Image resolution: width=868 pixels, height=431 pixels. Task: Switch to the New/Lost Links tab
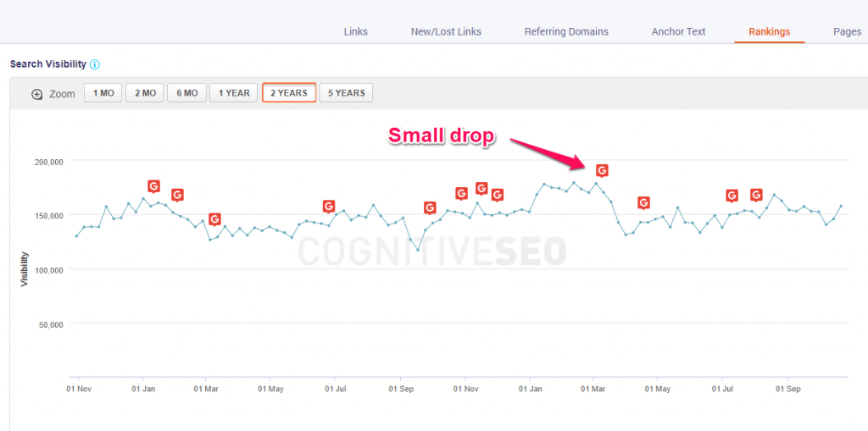tap(446, 32)
